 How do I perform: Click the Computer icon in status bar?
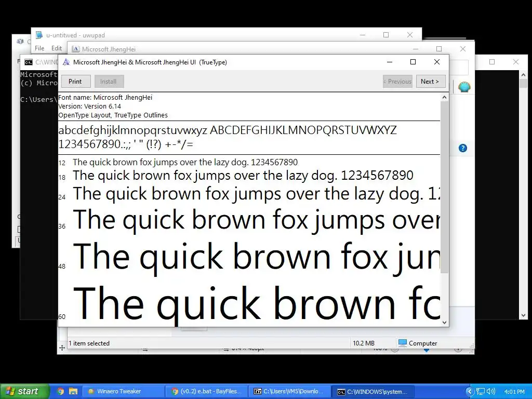pyautogui.click(x=403, y=343)
